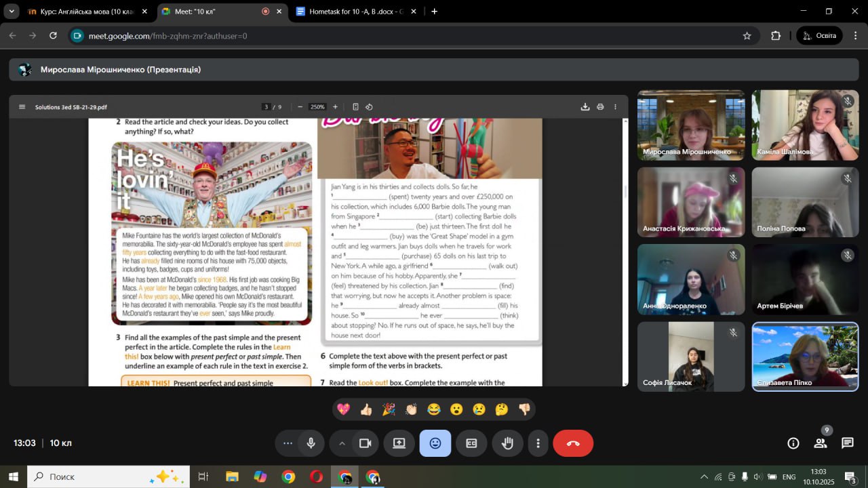
Task: Open meeting details info icon
Action: [x=793, y=443]
